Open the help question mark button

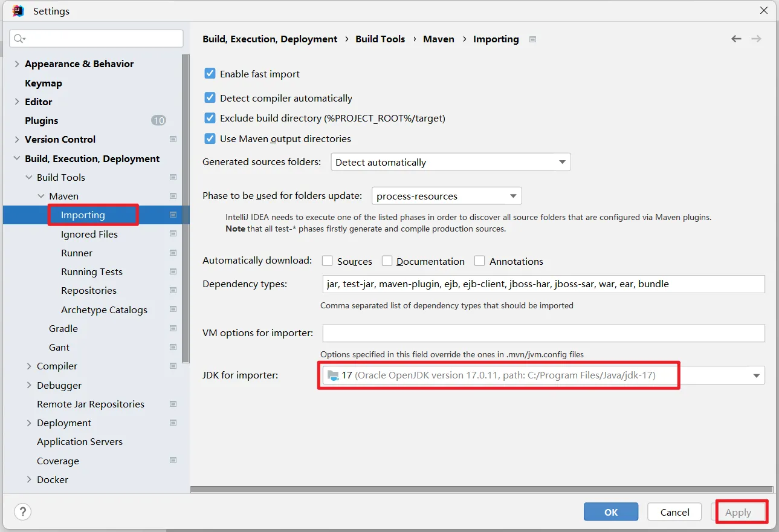[22, 512]
